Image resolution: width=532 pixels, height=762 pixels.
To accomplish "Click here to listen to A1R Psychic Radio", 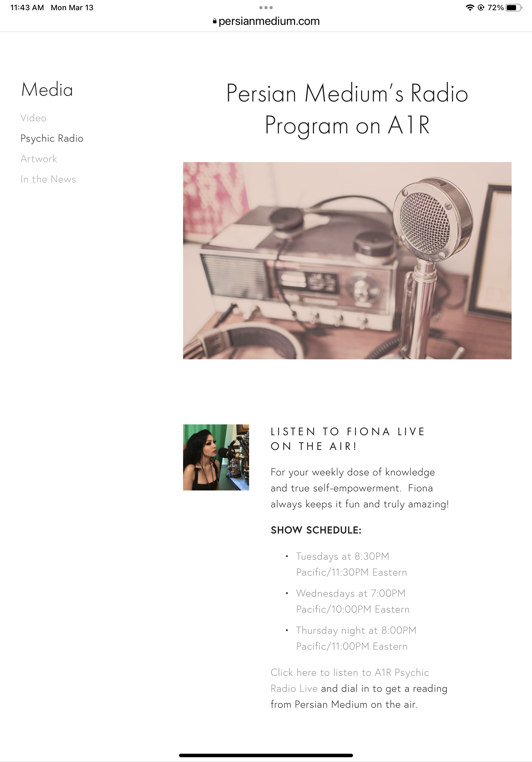I will [350, 680].
